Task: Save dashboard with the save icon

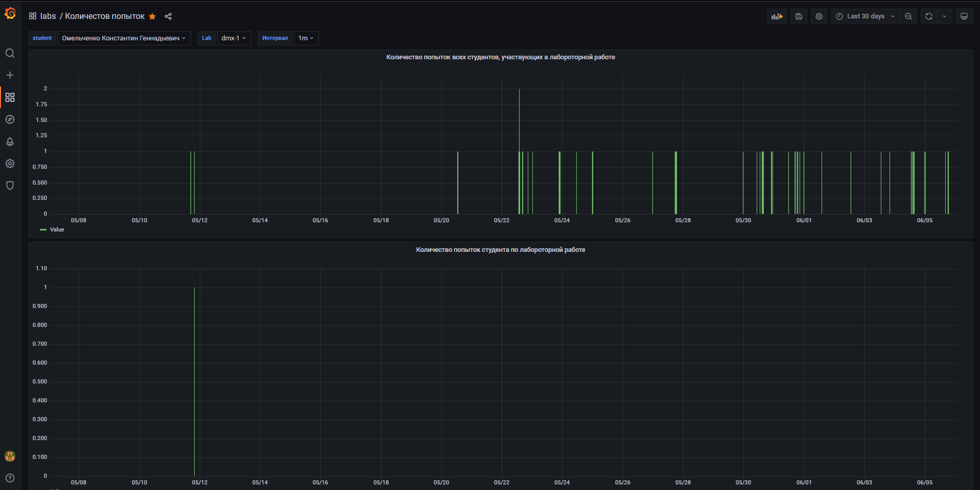Action: pyautogui.click(x=799, y=16)
